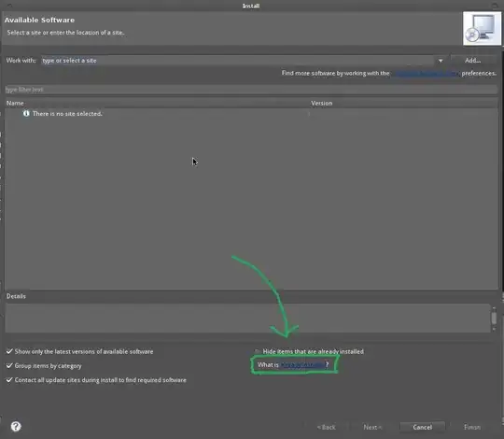Image resolution: width=504 pixels, height=439 pixels.
Task: Click the Back button
Action: (327, 427)
